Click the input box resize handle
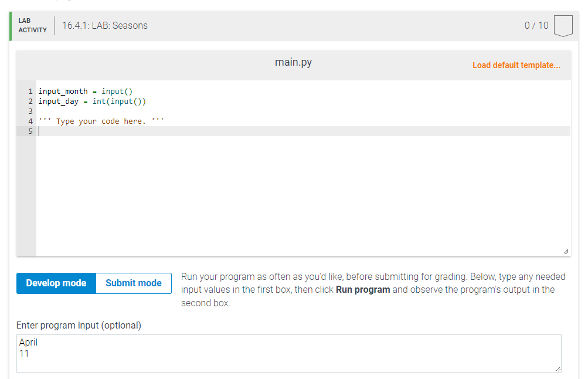588x379 pixels. pos(558,370)
